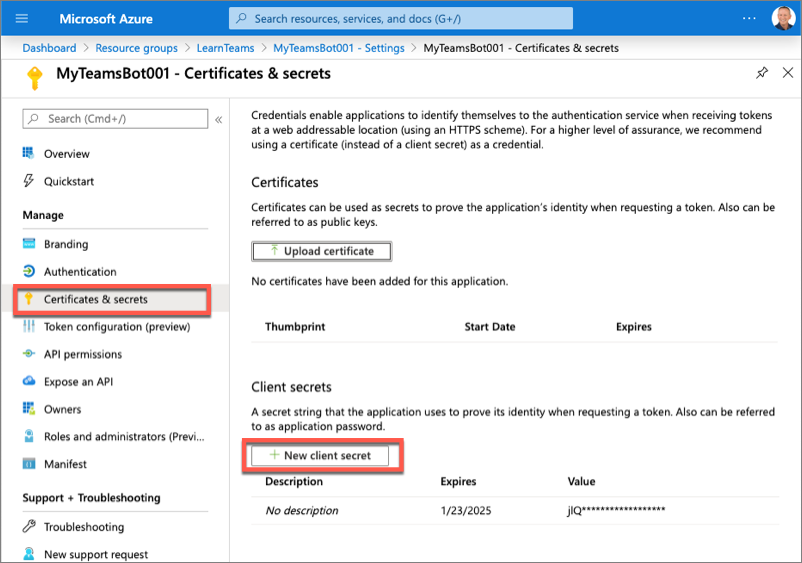Click the Manifest icon

(29, 464)
